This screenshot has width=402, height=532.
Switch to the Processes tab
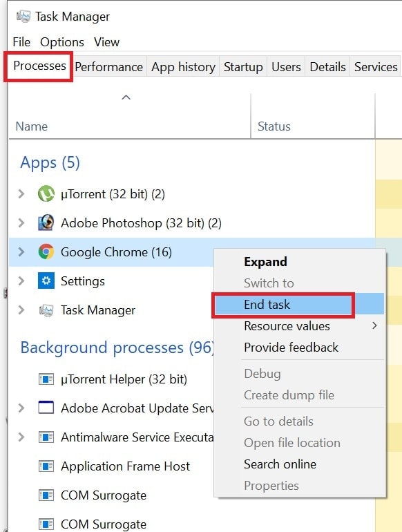[39, 66]
